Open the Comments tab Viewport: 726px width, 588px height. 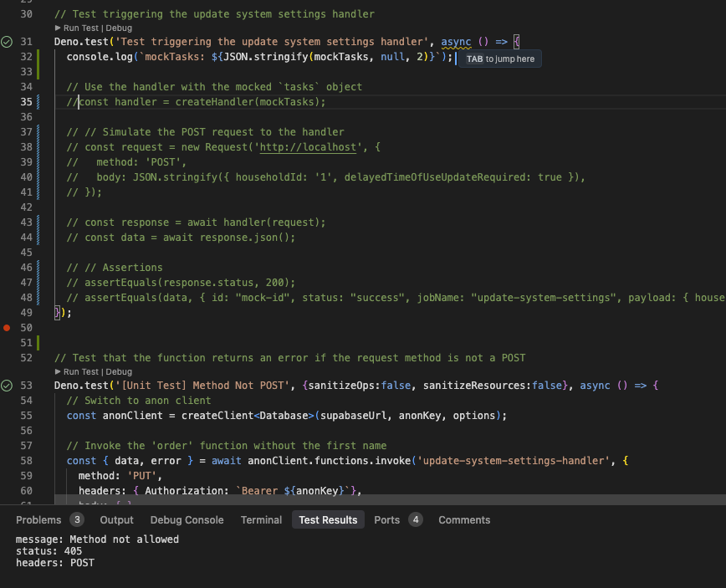pyautogui.click(x=464, y=520)
